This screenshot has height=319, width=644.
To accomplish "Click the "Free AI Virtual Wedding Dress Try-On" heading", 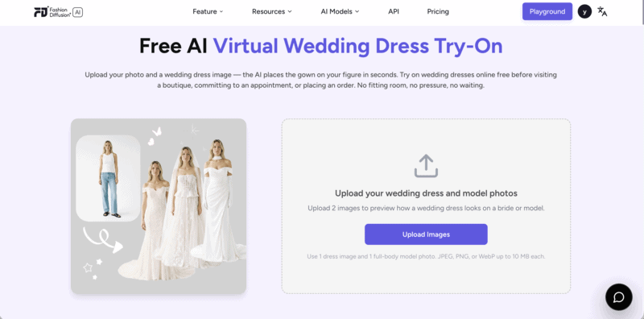I will pos(320,46).
